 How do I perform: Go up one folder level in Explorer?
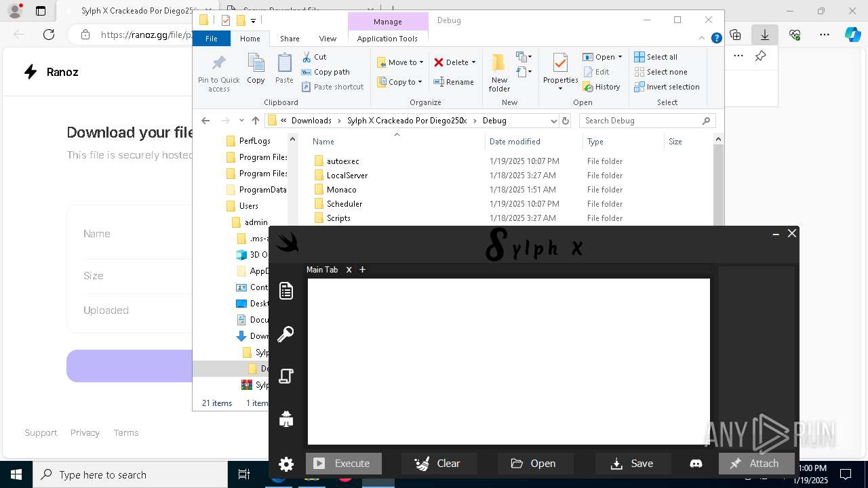(255, 121)
